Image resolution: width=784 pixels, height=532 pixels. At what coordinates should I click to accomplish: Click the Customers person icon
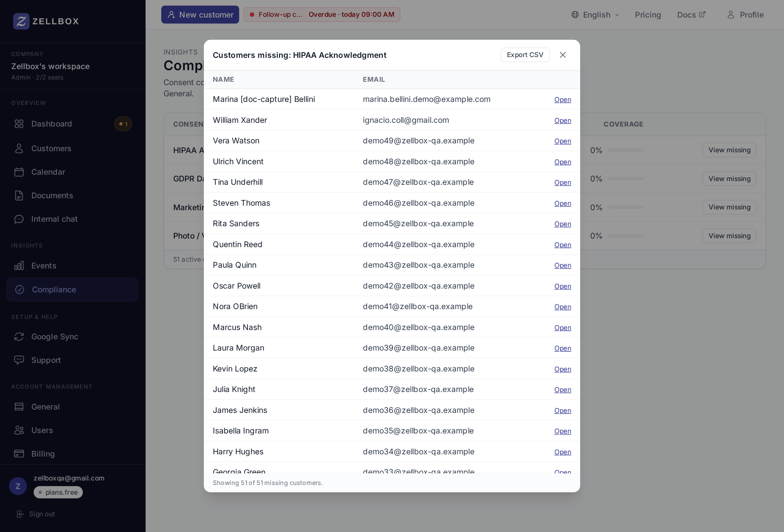click(x=19, y=149)
